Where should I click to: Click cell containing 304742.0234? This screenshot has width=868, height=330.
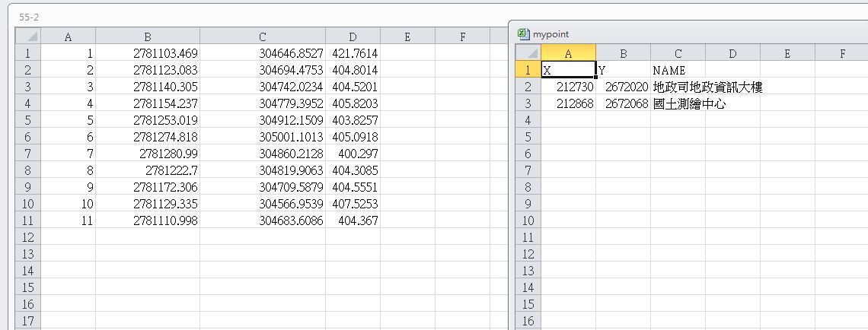click(x=263, y=87)
